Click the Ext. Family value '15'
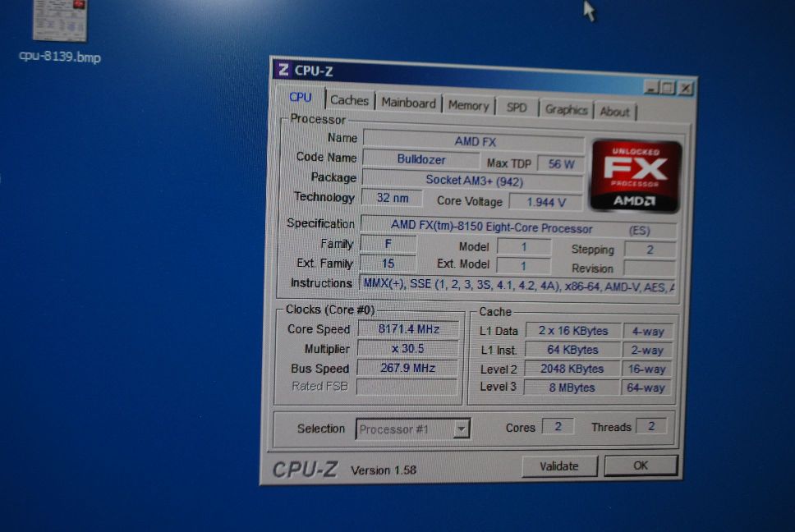The image size is (795, 532). click(x=388, y=264)
